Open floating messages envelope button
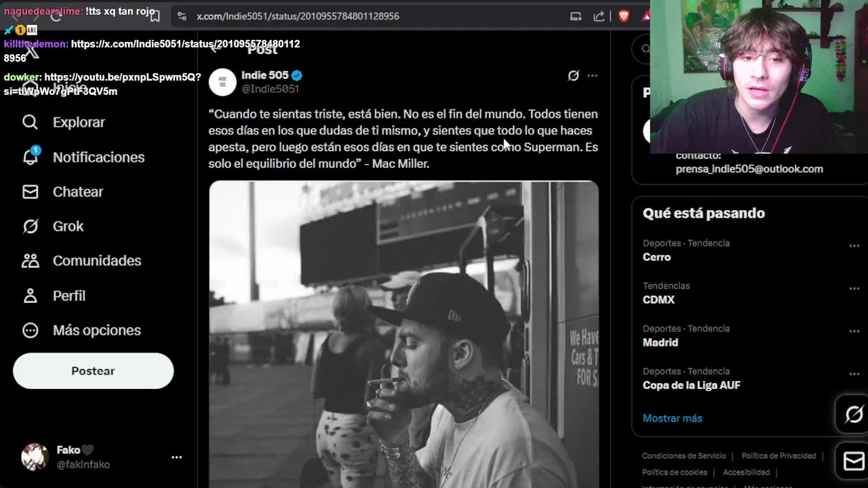868x488 pixels. tap(854, 462)
